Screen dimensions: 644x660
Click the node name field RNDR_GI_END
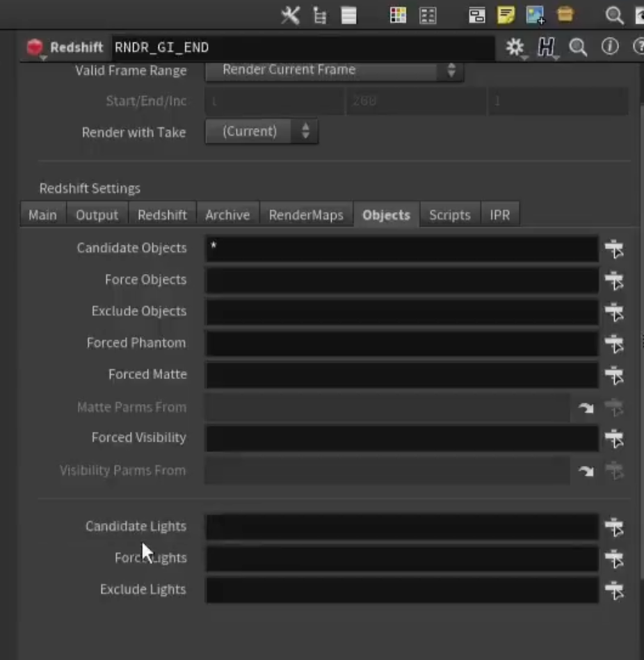pos(303,47)
